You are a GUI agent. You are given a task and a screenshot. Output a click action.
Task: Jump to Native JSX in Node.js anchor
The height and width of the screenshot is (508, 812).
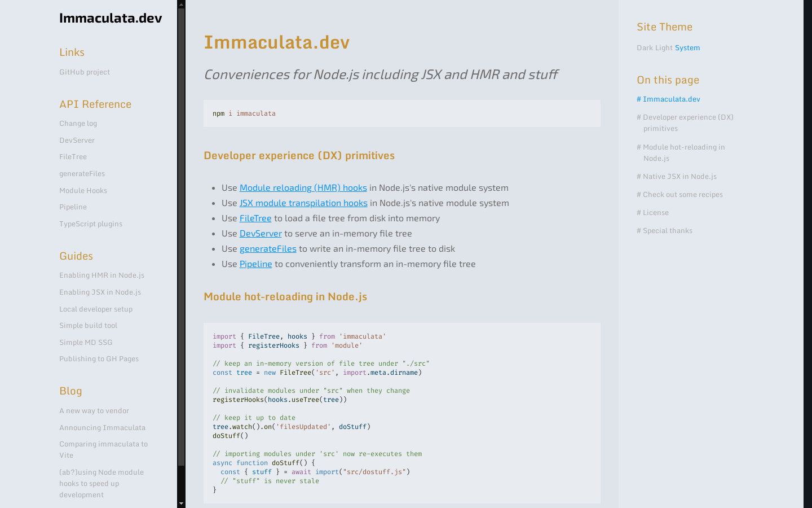click(677, 177)
